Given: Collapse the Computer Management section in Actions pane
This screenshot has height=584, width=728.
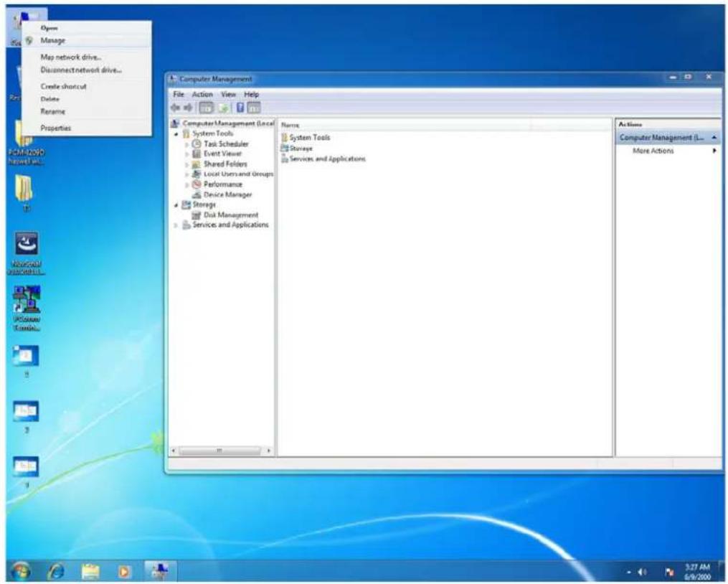Looking at the screenshot, I should click(x=714, y=138).
